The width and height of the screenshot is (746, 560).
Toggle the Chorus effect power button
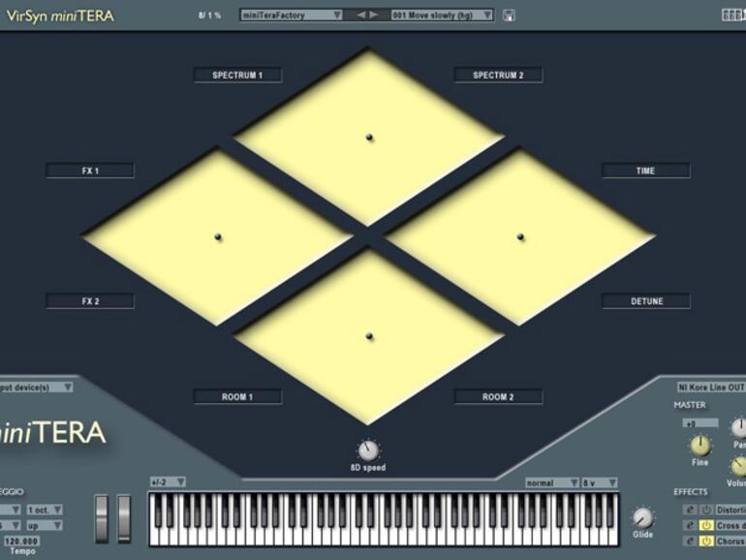tap(706, 541)
